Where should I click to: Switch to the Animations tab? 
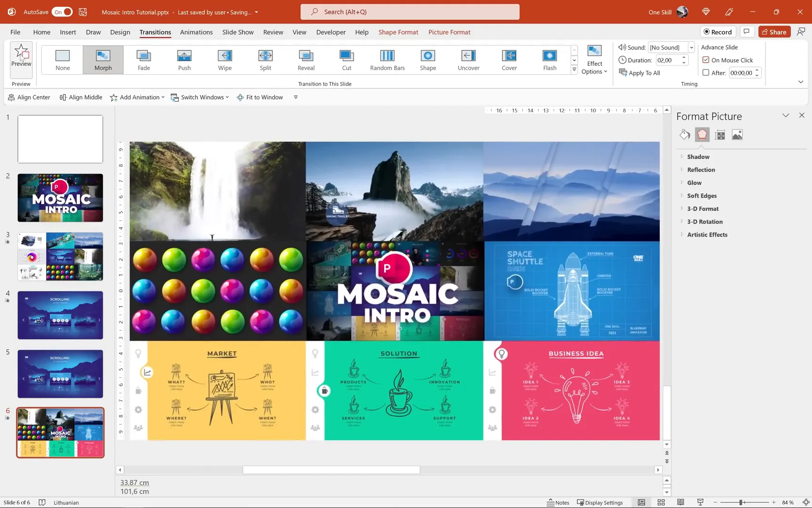coord(196,32)
